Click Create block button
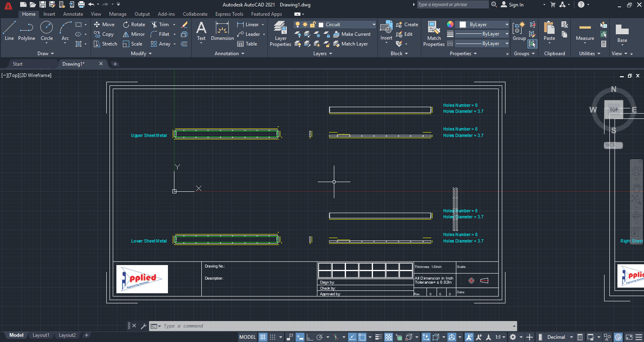Image resolution: width=644 pixels, height=342 pixels. click(x=407, y=25)
